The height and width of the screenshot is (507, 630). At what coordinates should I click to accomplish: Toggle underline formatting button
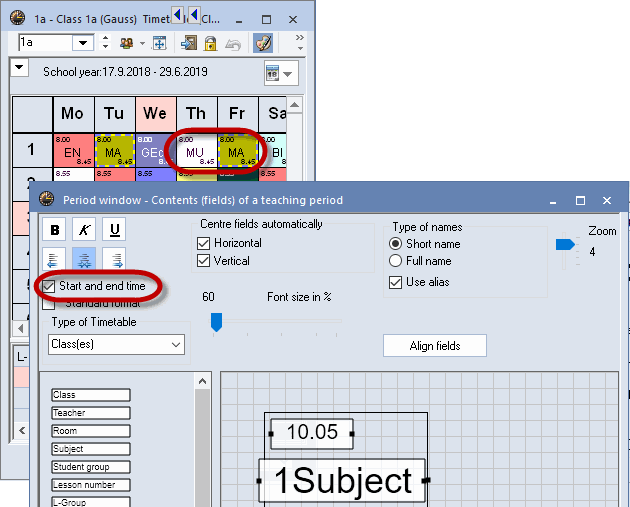[x=115, y=230]
